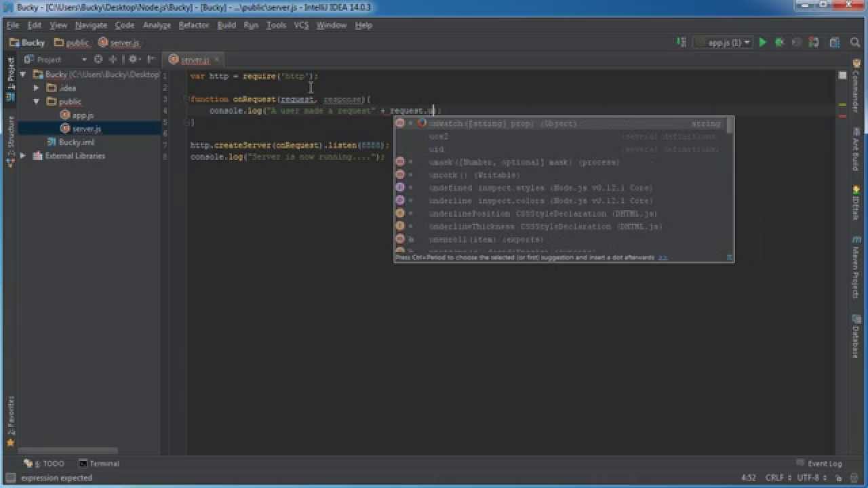
Task: Click the completion popup vertical scrollbar
Action: [x=730, y=125]
